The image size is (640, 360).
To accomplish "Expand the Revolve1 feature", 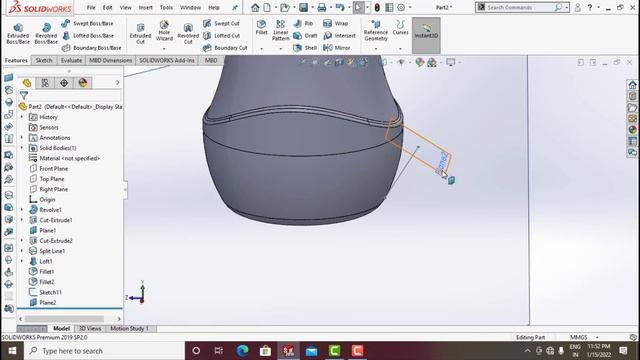I will tap(22, 210).
